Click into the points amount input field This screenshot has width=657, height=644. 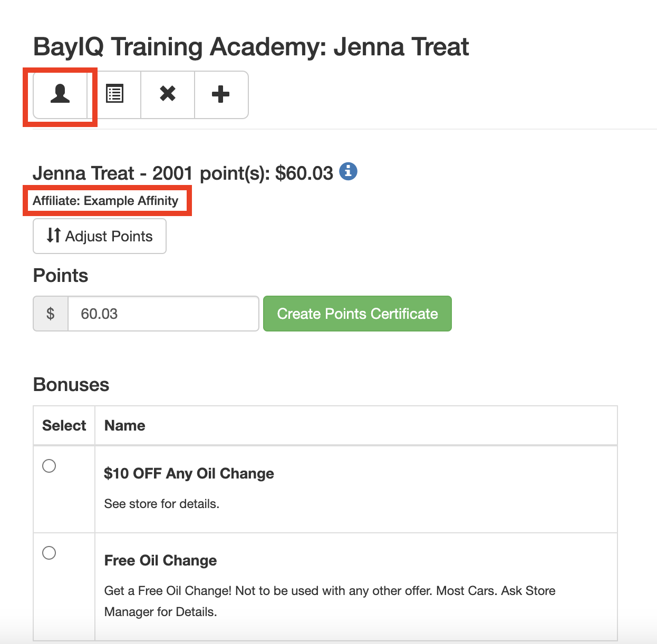163,314
